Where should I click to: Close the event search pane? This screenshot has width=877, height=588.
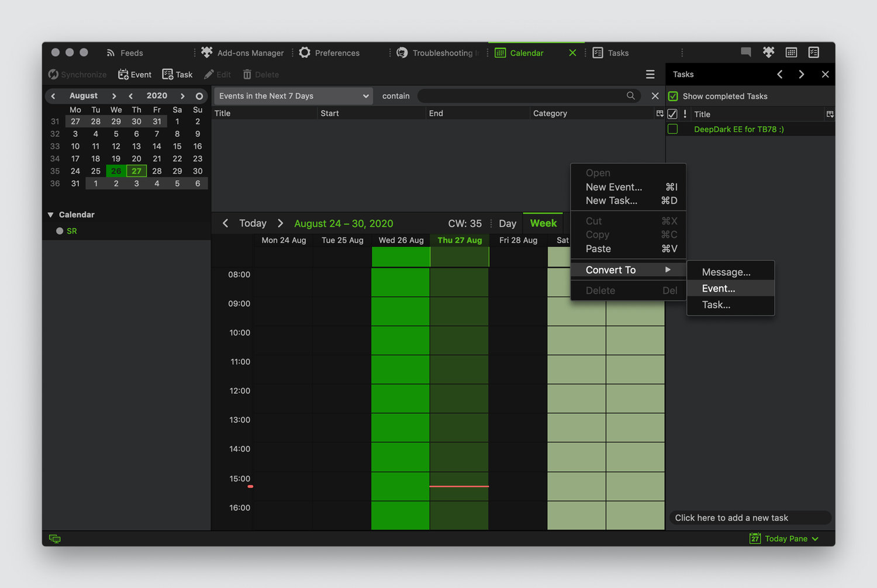(x=655, y=96)
